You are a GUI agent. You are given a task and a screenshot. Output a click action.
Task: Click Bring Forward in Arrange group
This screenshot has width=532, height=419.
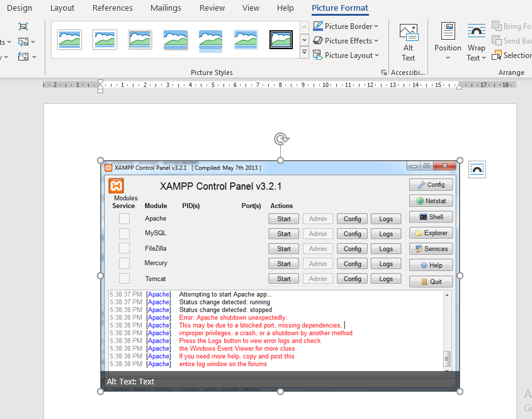[x=511, y=26]
